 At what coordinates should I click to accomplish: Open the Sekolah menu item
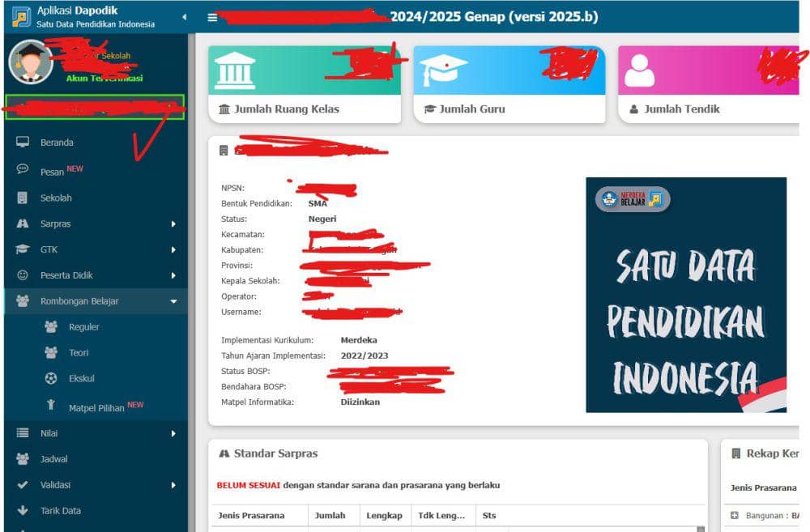(57, 198)
